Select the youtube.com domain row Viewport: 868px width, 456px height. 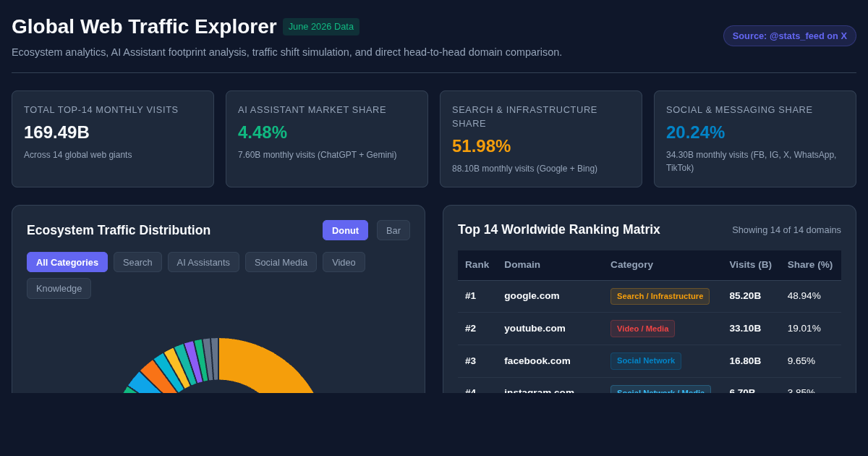[x=650, y=329]
